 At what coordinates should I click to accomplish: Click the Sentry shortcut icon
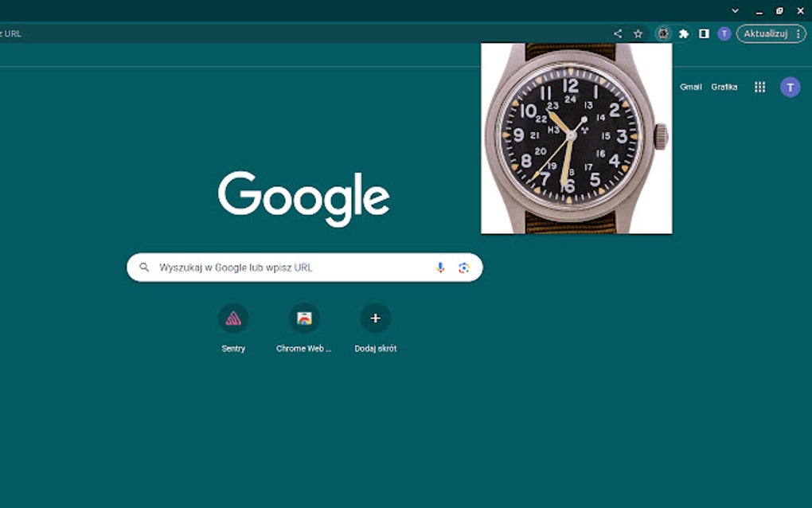[232, 318]
